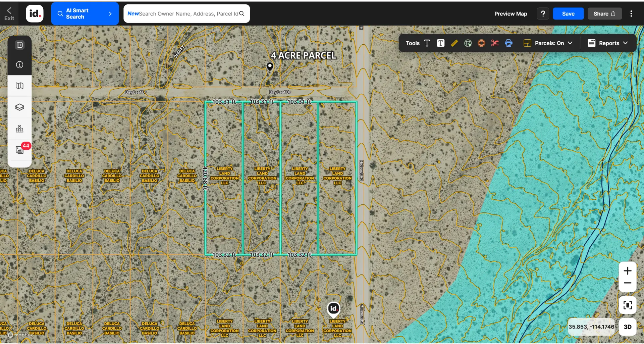Zoom out with the minus button

[x=628, y=283]
